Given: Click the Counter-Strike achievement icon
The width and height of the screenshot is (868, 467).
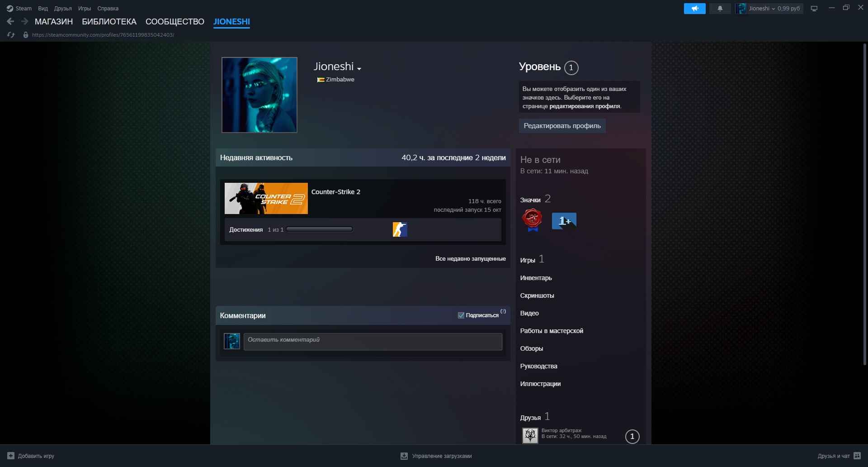Looking at the screenshot, I should pyautogui.click(x=400, y=229).
